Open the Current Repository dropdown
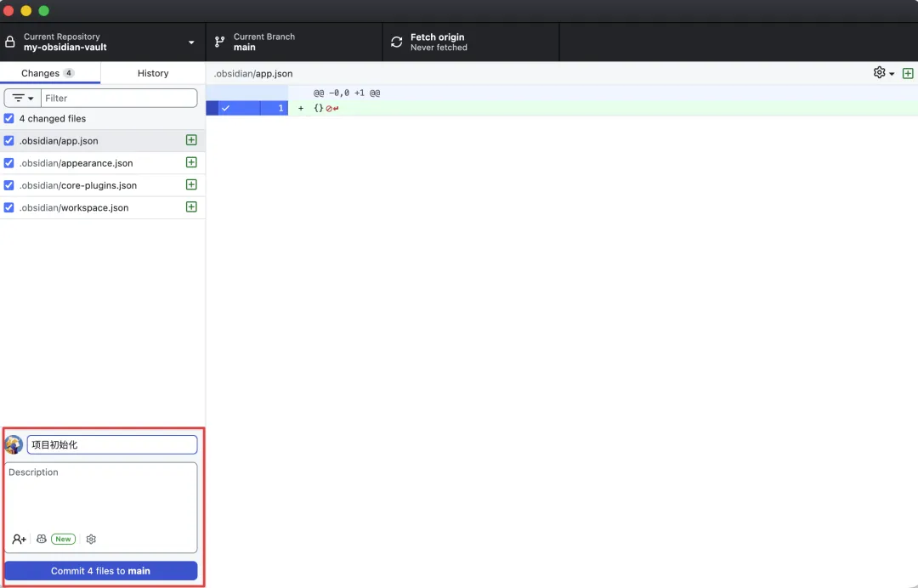Image resolution: width=918 pixels, height=588 pixels. coord(103,42)
